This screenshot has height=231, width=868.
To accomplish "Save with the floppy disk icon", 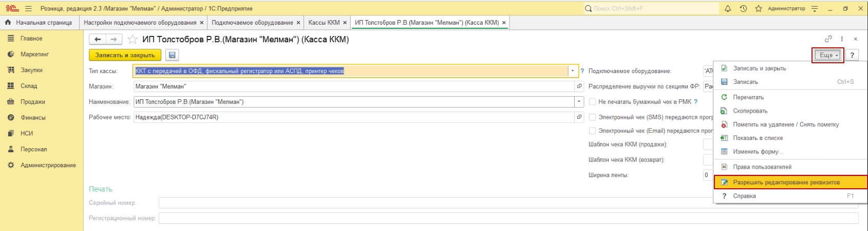I will [x=172, y=55].
